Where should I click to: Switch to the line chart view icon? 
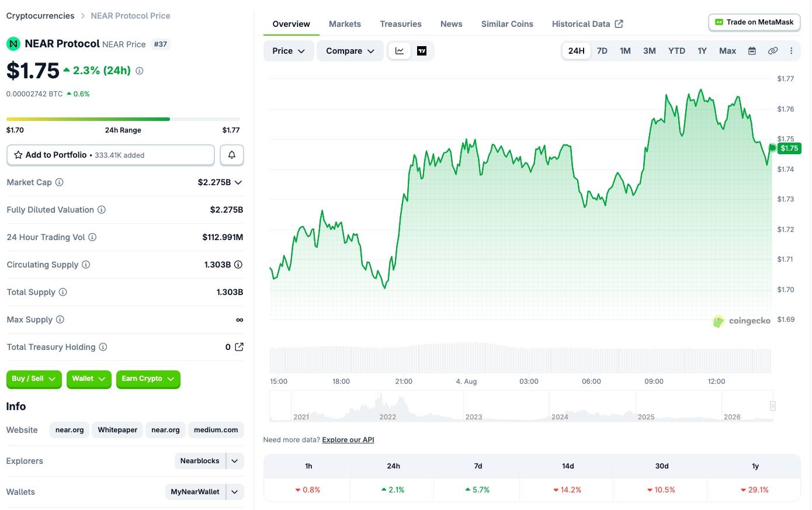[400, 51]
